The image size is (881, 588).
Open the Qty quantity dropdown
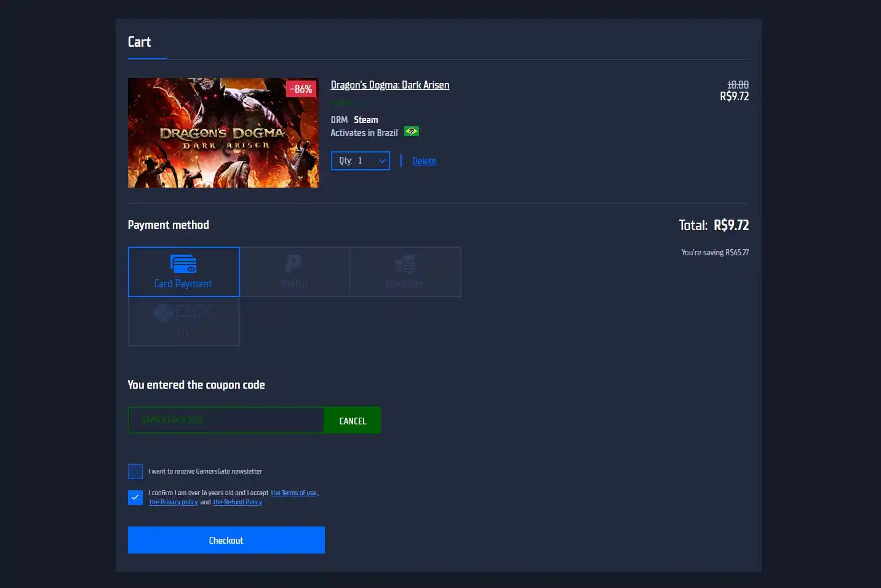click(360, 161)
